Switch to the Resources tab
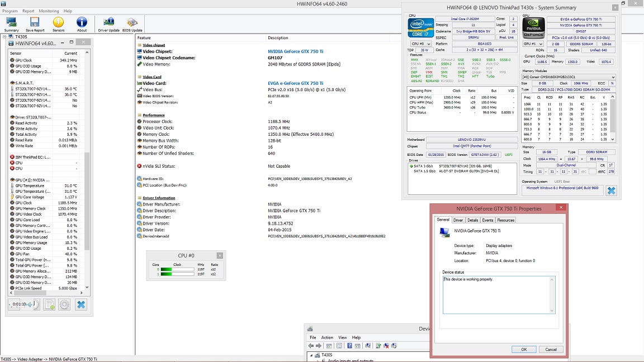This screenshot has width=644, height=362. click(505, 221)
